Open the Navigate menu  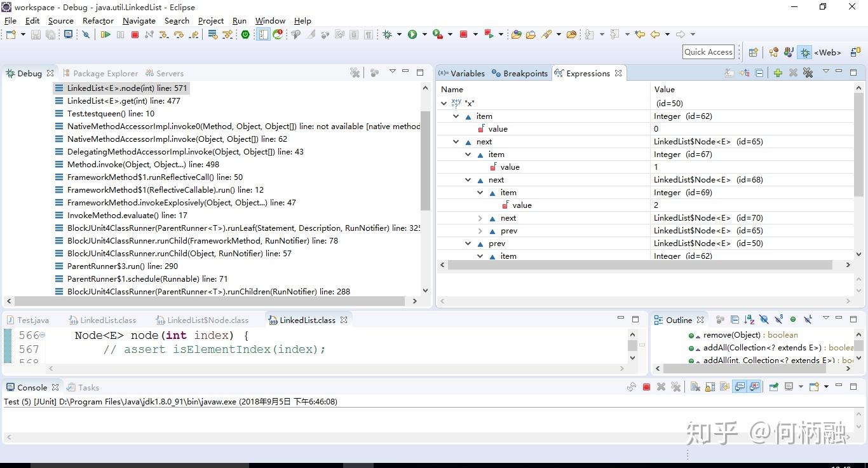(139, 20)
